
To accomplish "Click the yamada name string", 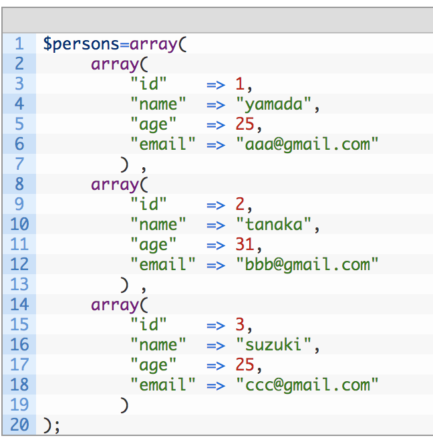I will [x=274, y=105].
